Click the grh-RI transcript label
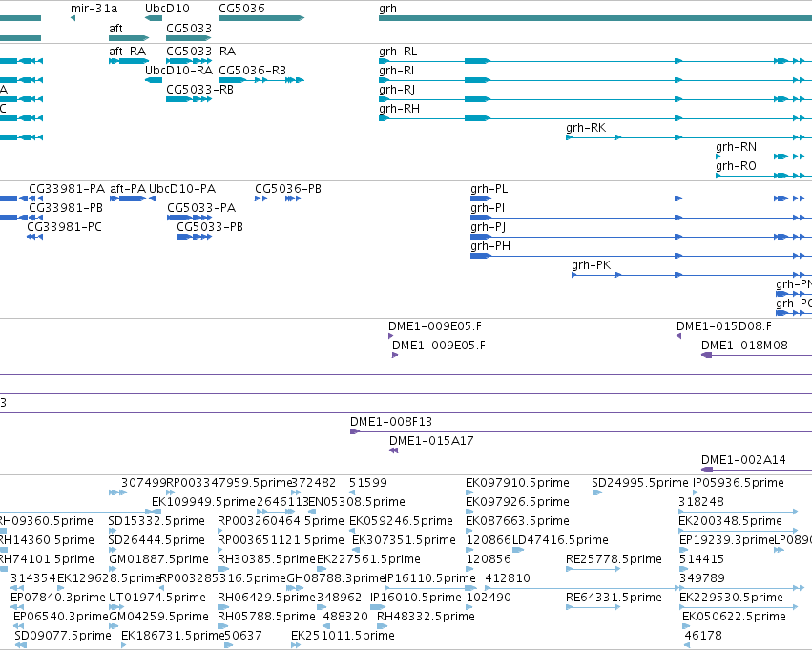This screenshot has width=812, height=650. pos(396,71)
